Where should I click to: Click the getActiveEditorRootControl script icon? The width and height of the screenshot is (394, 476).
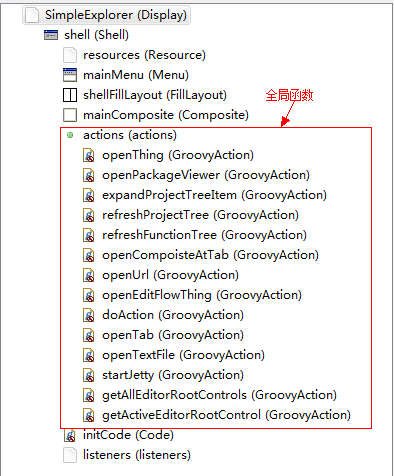point(89,415)
